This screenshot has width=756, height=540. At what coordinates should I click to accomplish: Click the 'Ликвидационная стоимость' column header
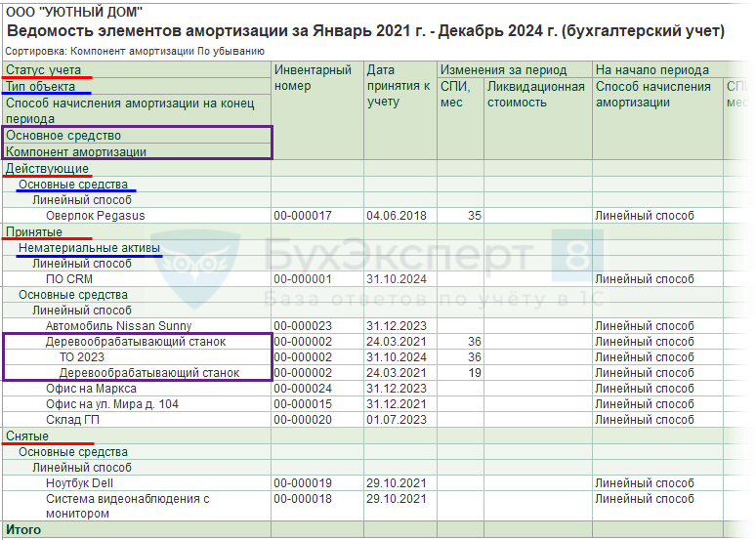tap(538, 118)
